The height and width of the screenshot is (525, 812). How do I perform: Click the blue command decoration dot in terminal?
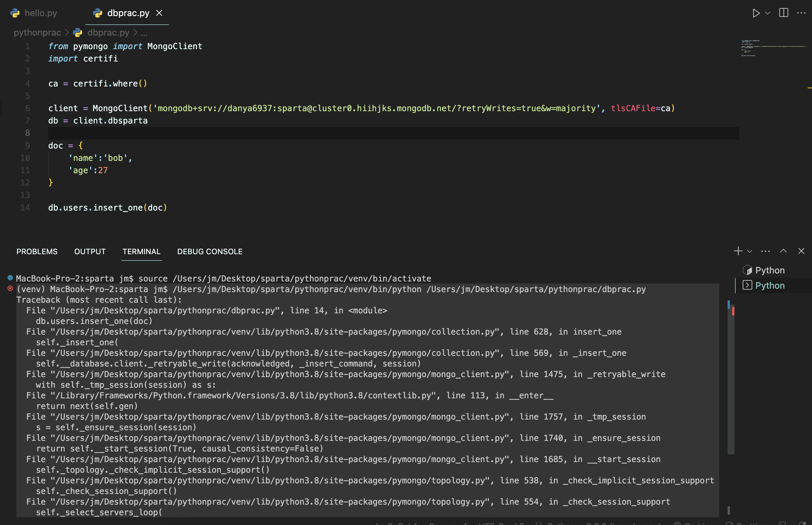[x=10, y=277]
